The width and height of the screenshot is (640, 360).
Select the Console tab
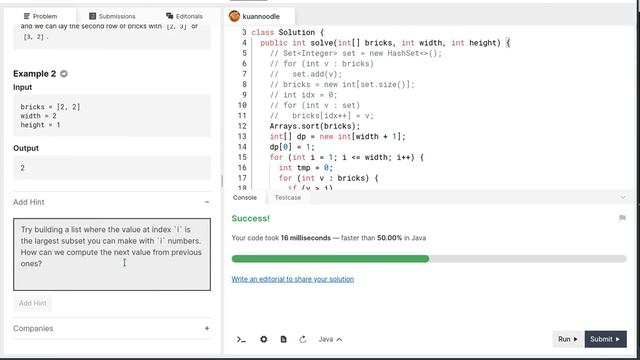click(245, 198)
